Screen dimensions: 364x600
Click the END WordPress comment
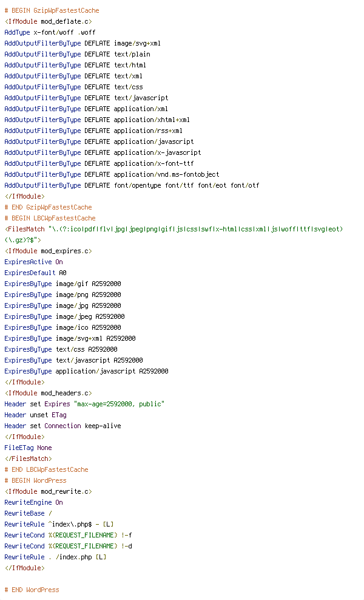(32, 590)
